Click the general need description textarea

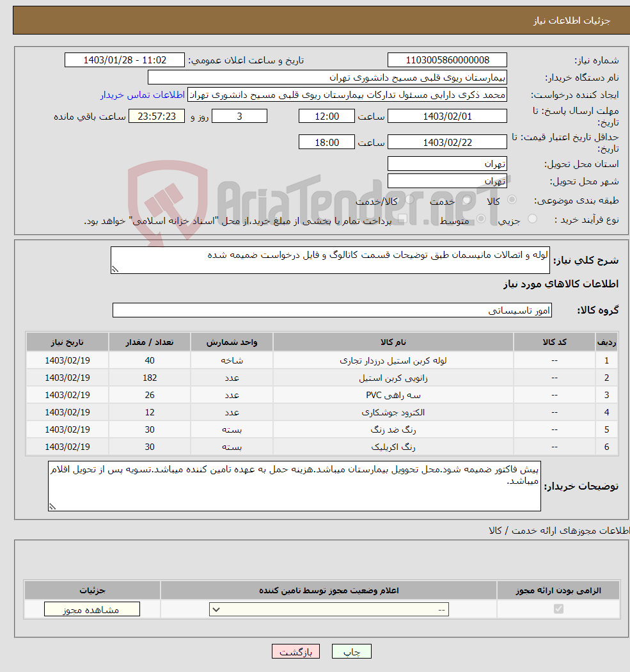pos(330,260)
